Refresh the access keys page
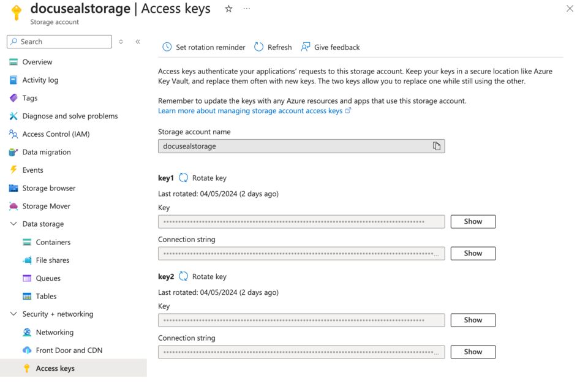This screenshot has height=383, width=588. 273,47
